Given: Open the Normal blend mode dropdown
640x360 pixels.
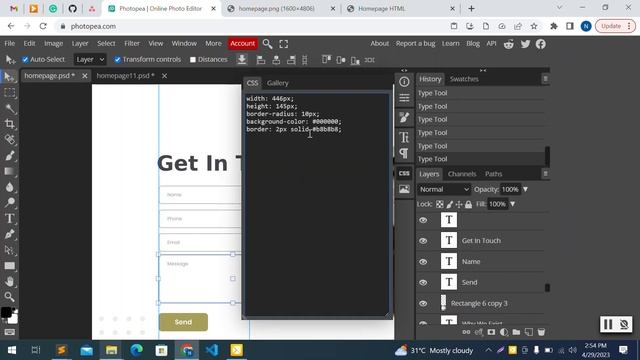Looking at the screenshot, I should click(444, 189).
